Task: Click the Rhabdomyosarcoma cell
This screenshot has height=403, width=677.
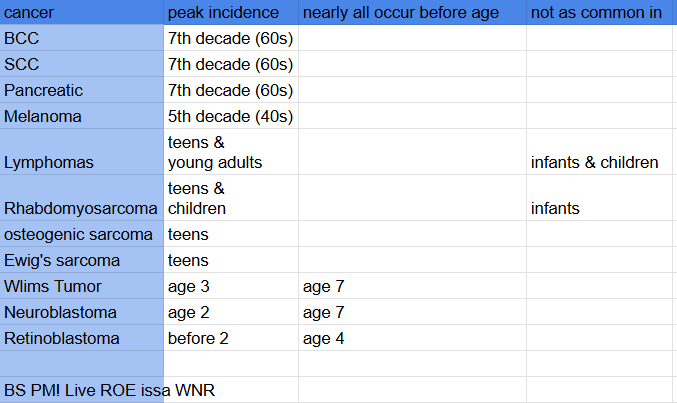Action: [x=82, y=209]
